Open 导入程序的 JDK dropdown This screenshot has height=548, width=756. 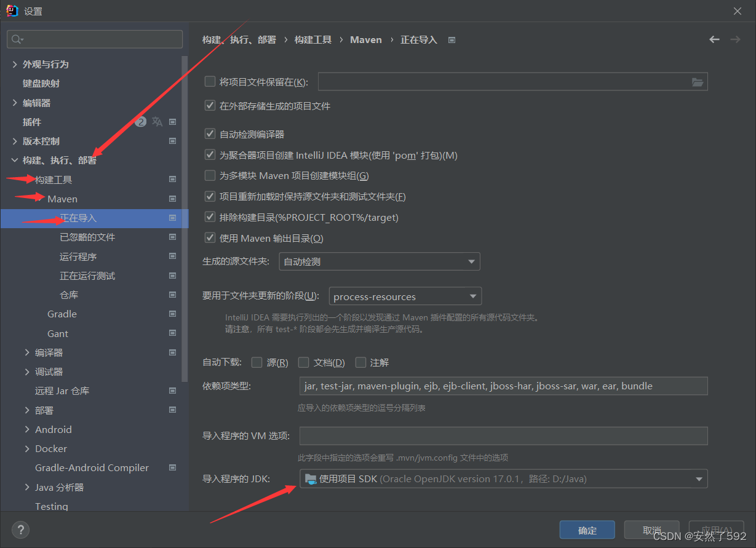(504, 479)
